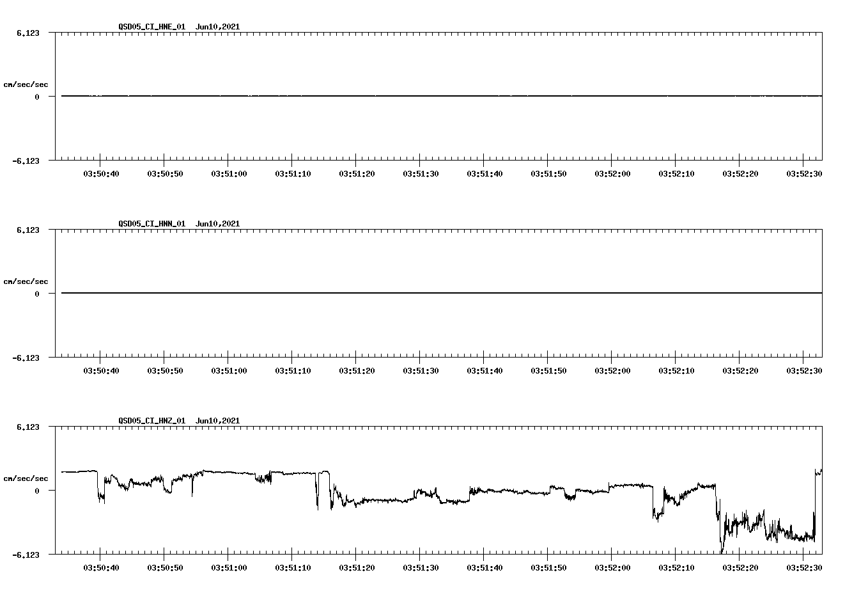Click the HNZ trace minimum spike near 03:52:17

[x=722, y=550]
